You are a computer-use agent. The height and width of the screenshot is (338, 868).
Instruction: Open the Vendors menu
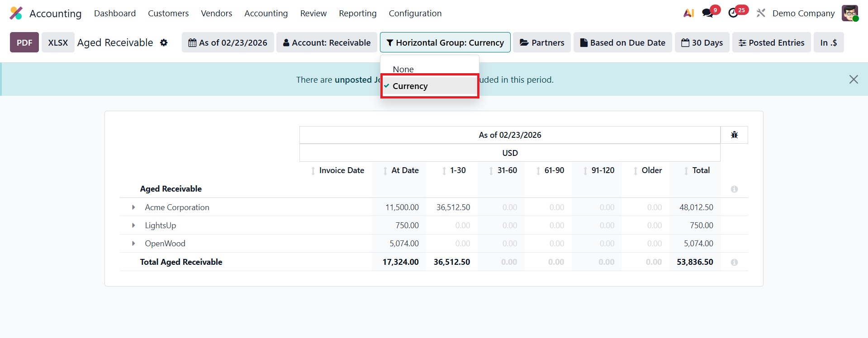click(217, 13)
